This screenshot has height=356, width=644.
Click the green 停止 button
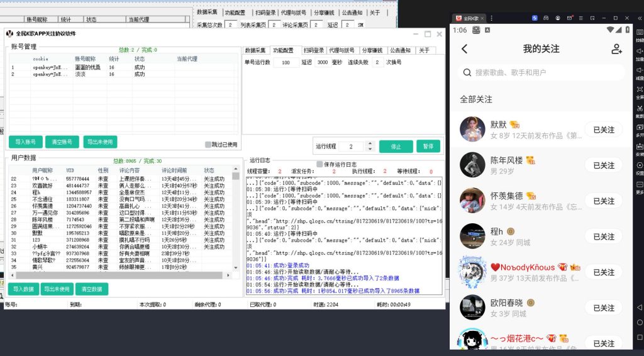pos(396,147)
